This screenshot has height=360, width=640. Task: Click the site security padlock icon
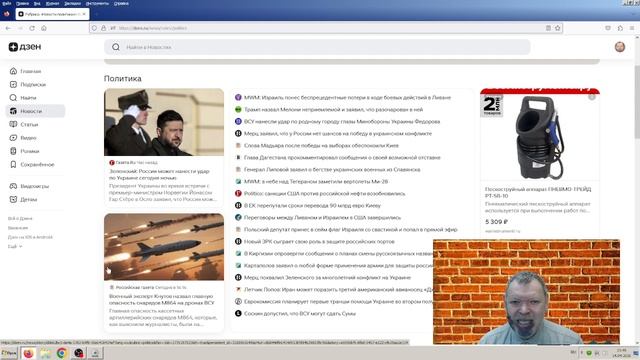click(104, 28)
